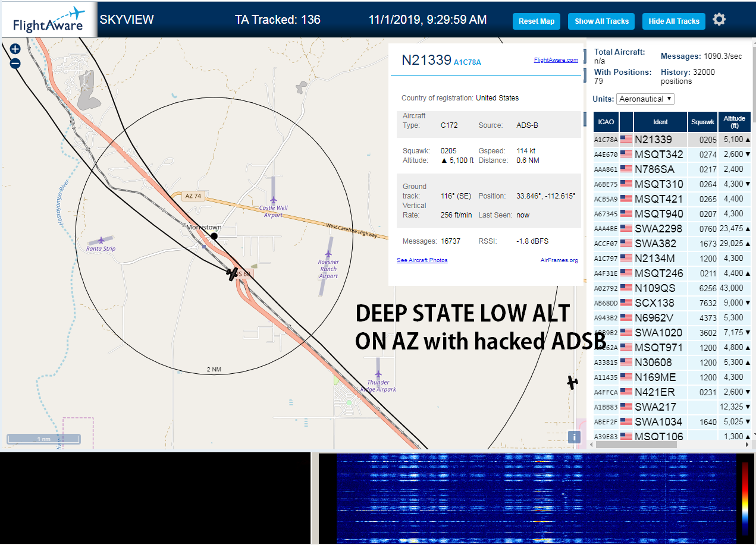Image resolution: width=756 pixels, height=545 pixels.
Task: Click the N21339 title in info panel
Action: [x=426, y=59]
